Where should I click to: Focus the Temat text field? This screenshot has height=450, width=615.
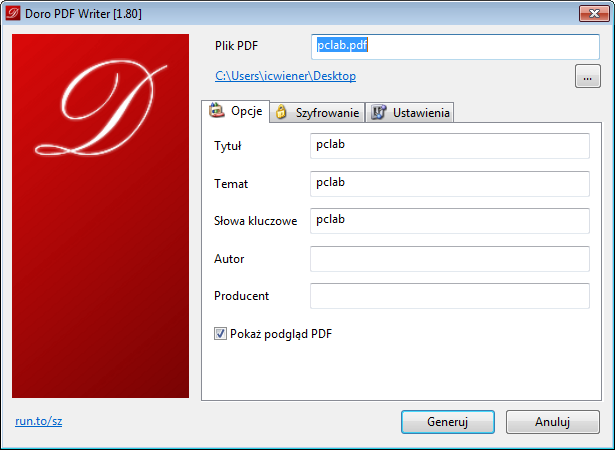click(x=449, y=184)
